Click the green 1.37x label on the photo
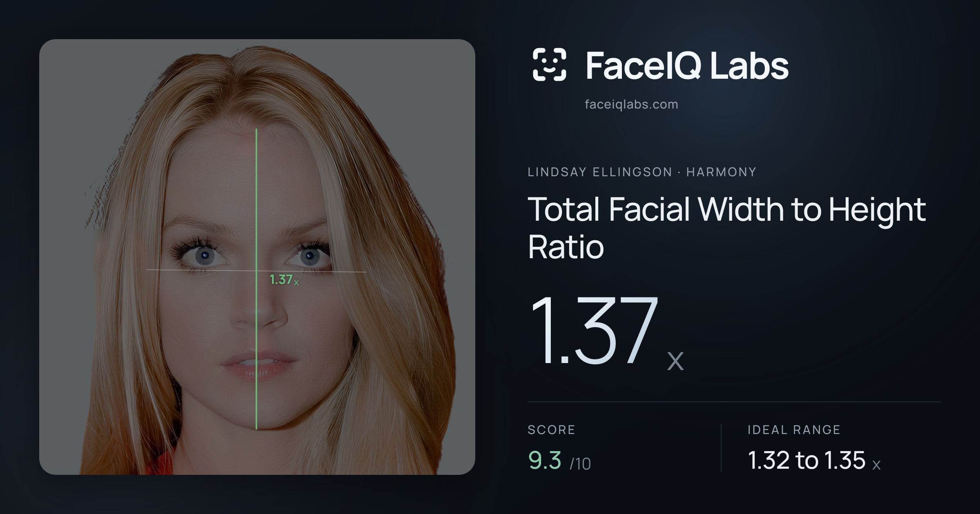 point(284,280)
